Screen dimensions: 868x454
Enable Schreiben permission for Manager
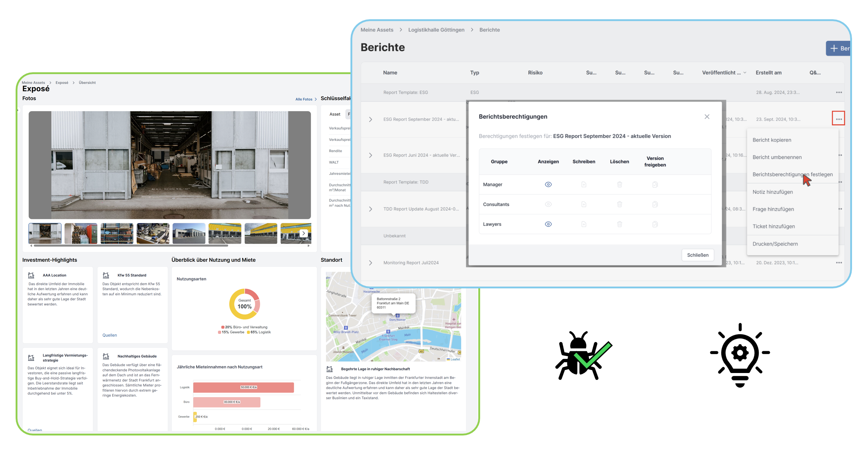point(584,185)
